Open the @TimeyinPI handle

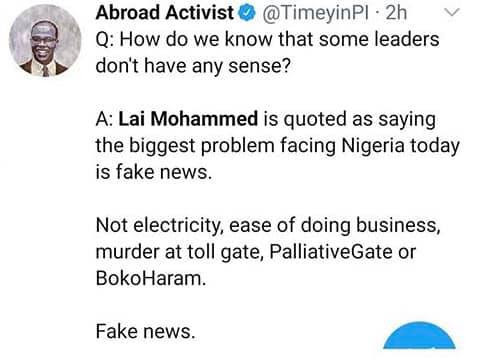pos(316,13)
